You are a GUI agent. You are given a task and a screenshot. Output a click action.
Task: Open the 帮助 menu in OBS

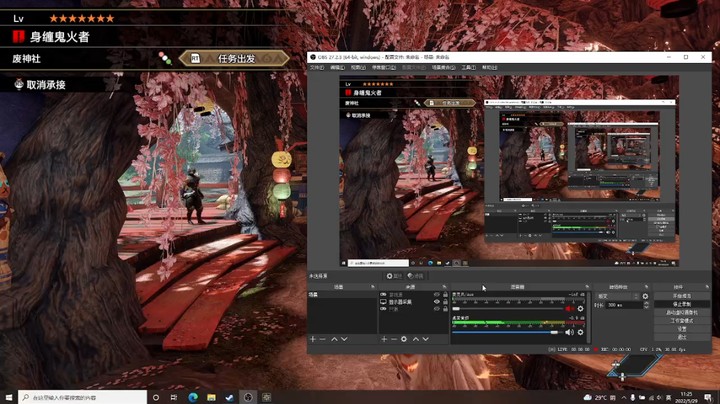click(489, 67)
